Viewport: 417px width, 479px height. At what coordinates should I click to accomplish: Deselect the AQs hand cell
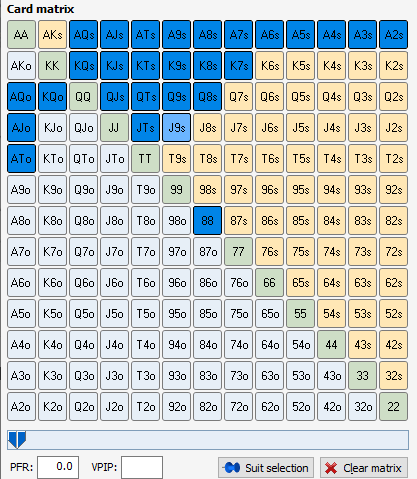point(83,35)
